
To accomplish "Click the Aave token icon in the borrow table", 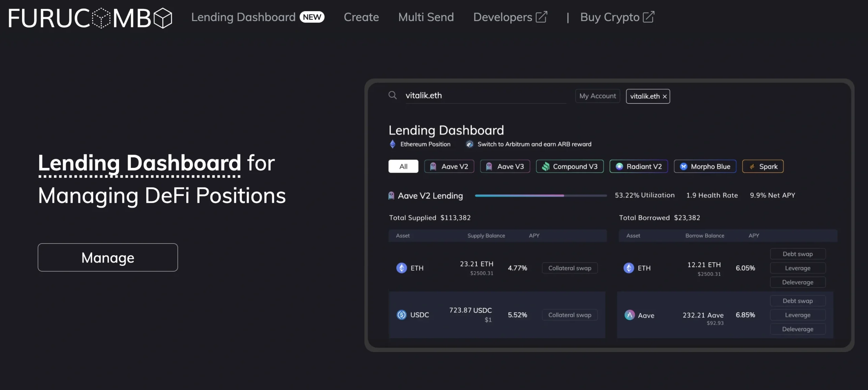I will [630, 315].
